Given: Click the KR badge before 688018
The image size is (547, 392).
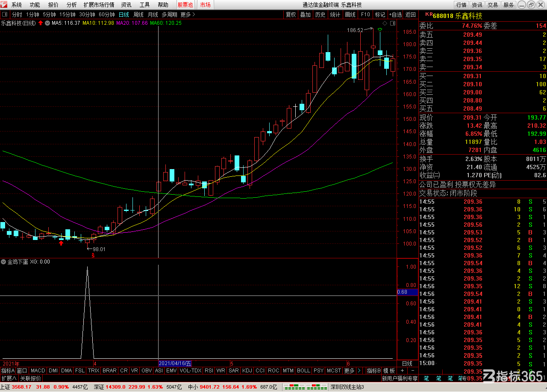Looking at the screenshot, I should point(429,15).
